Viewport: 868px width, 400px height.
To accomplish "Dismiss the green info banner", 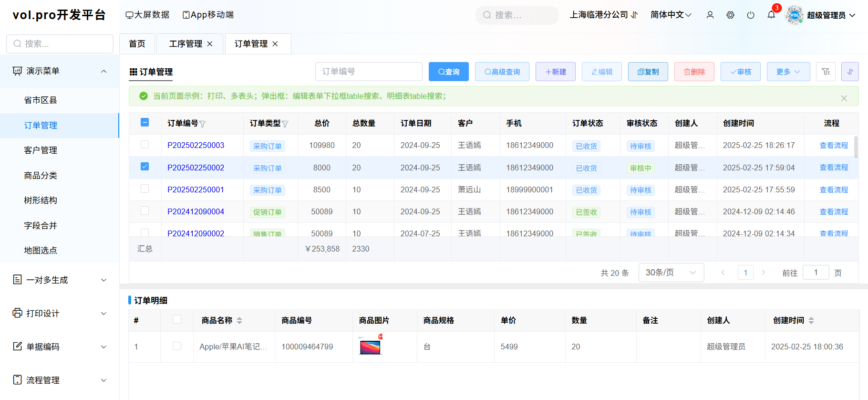I will (x=844, y=98).
